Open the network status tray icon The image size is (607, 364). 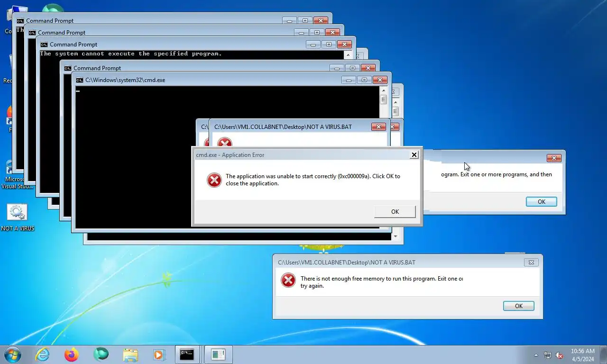pyautogui.click(x=548, y=355)
